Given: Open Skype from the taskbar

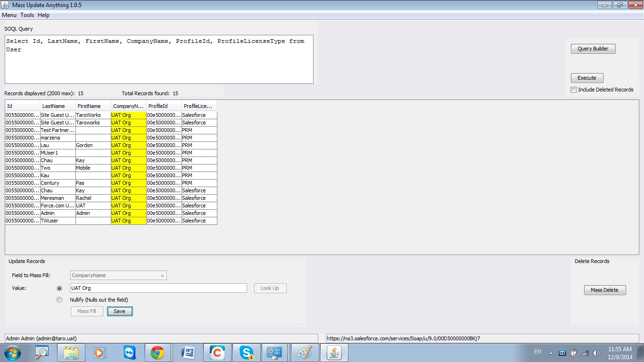Looking at the screenshot, I should (x=247, y=353).
